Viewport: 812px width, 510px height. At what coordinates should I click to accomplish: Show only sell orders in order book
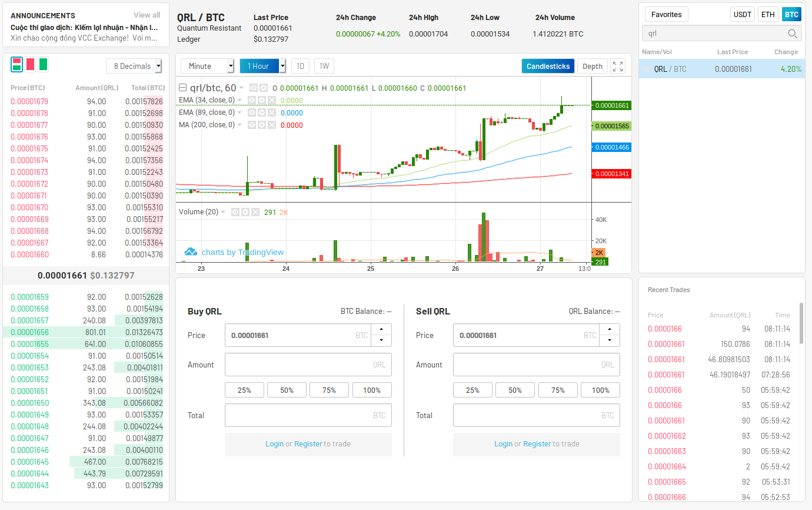click(x=30, y=65)
